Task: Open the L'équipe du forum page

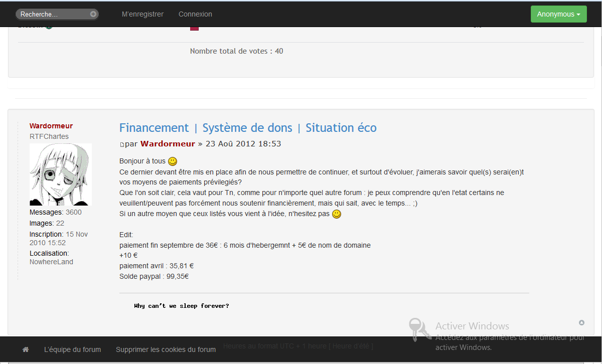Action: point(72,349)
